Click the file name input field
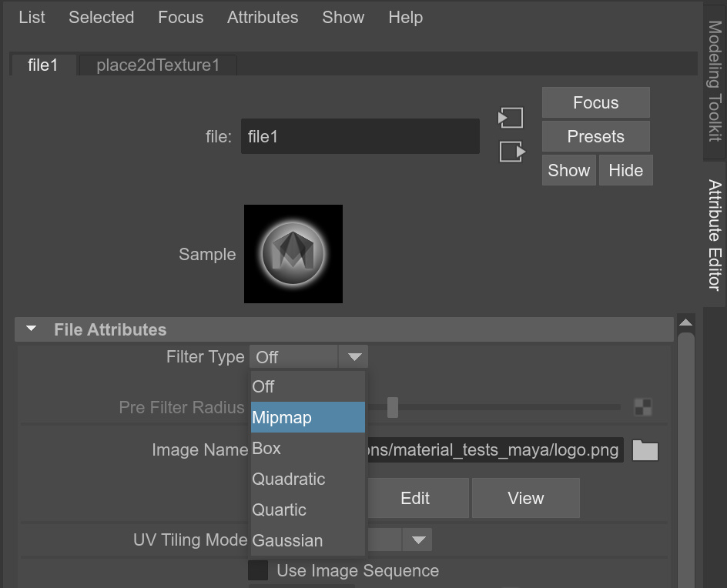Screen dimensions: 727x588 coord(360,137)
